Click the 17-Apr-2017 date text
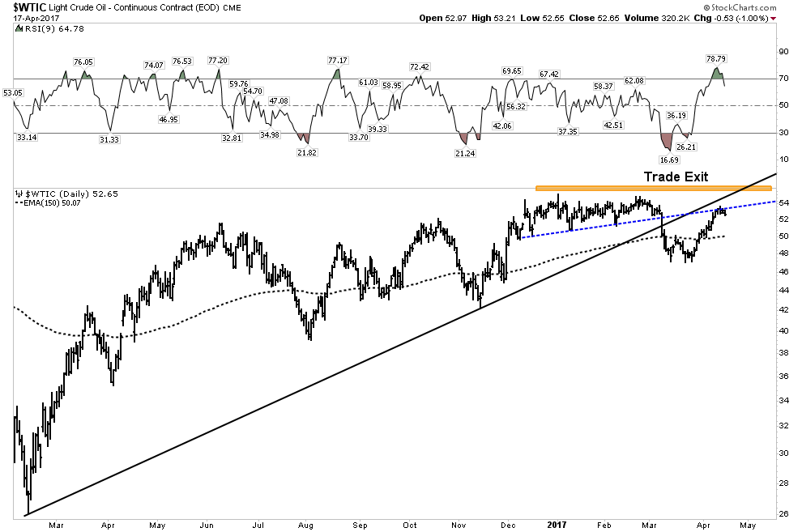 [36, 19]
